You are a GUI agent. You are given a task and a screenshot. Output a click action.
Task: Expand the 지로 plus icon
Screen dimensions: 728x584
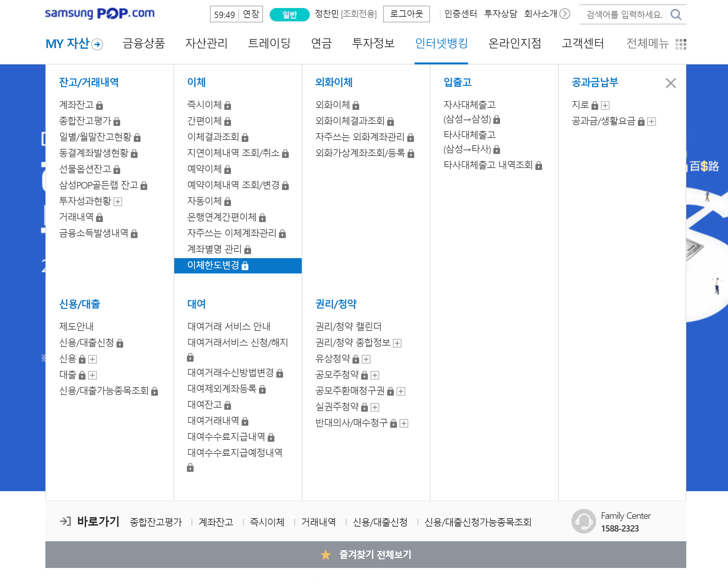pyautogui.click(x=605, y=106)
